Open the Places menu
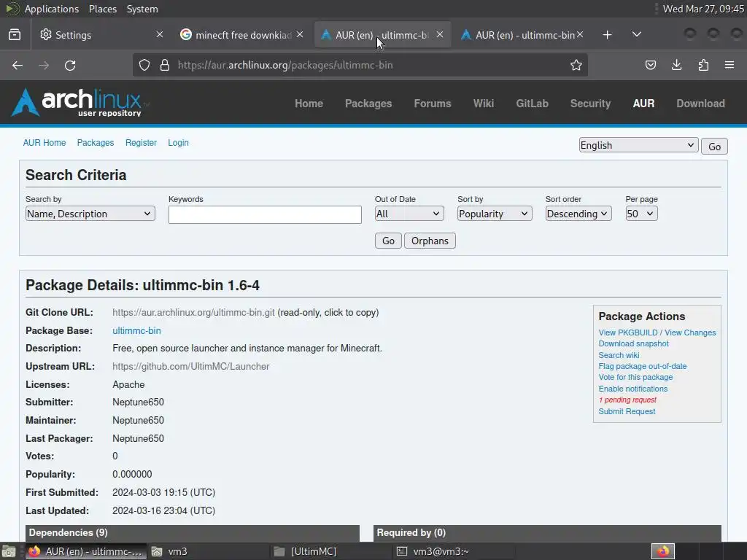The width and height of the screenshot is (747, 560). (102, 9)
